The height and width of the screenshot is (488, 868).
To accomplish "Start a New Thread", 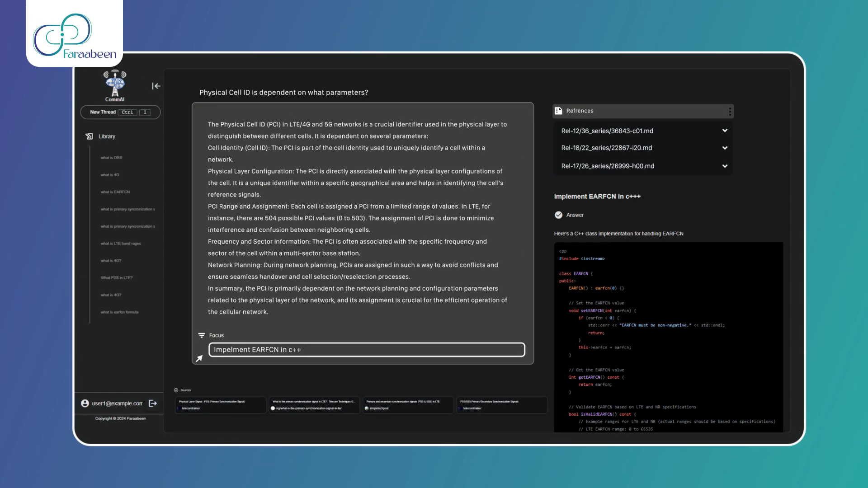I will [x=120, y=112].
